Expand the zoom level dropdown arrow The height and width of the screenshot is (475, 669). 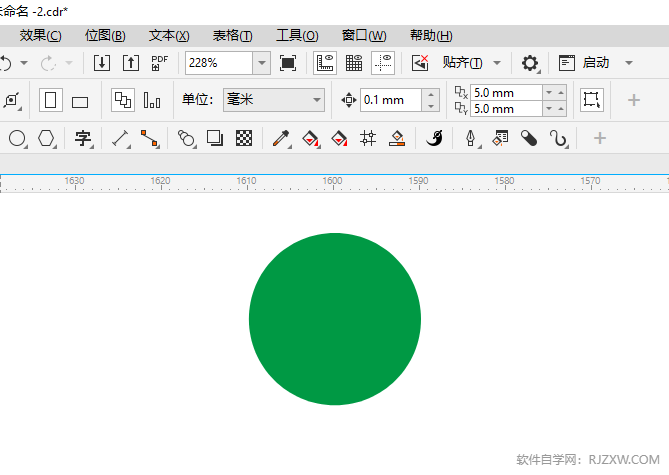tap(262, 63)
